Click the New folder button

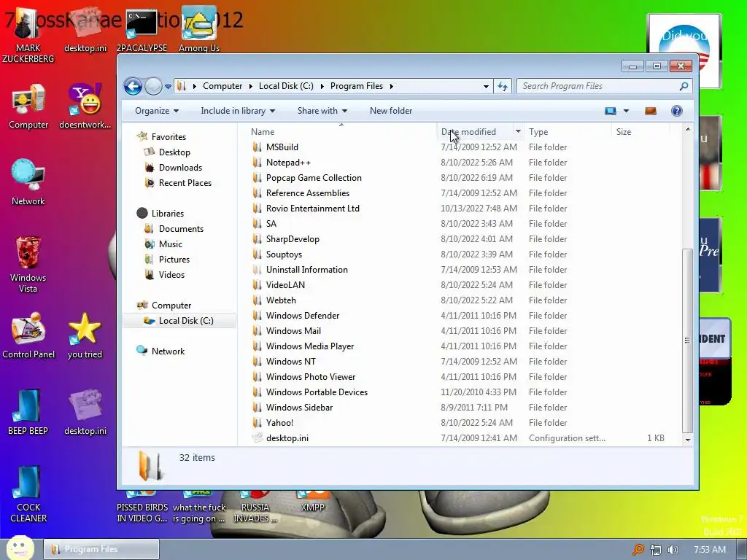coord(391,111)
